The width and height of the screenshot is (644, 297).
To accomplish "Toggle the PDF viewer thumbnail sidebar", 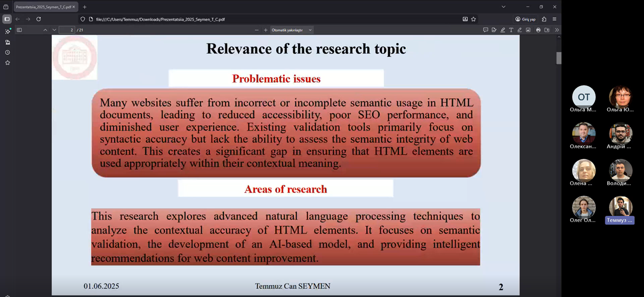I will [19, 30].
